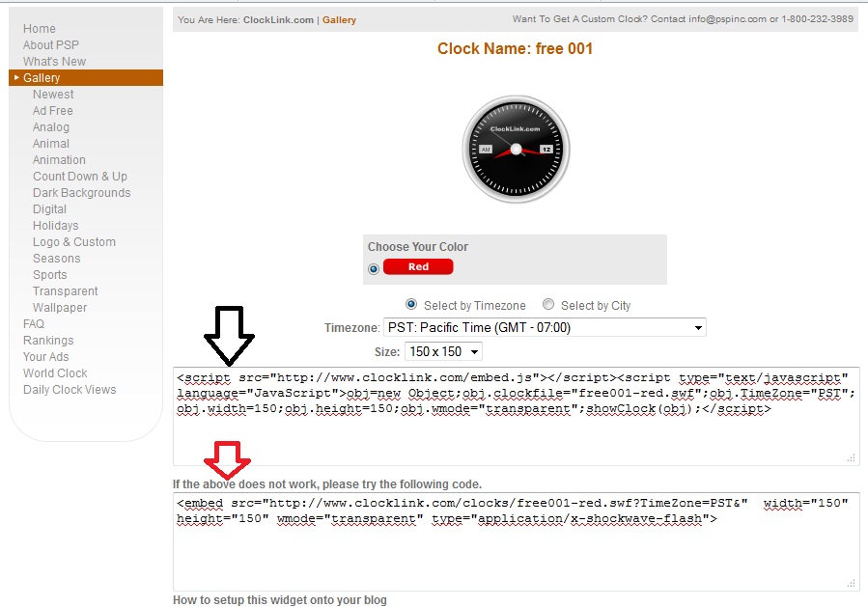The width and height of the screenshot is (868, 607).
Task: Open Daily Clock Views page
Action: click(x=70, y=390)
